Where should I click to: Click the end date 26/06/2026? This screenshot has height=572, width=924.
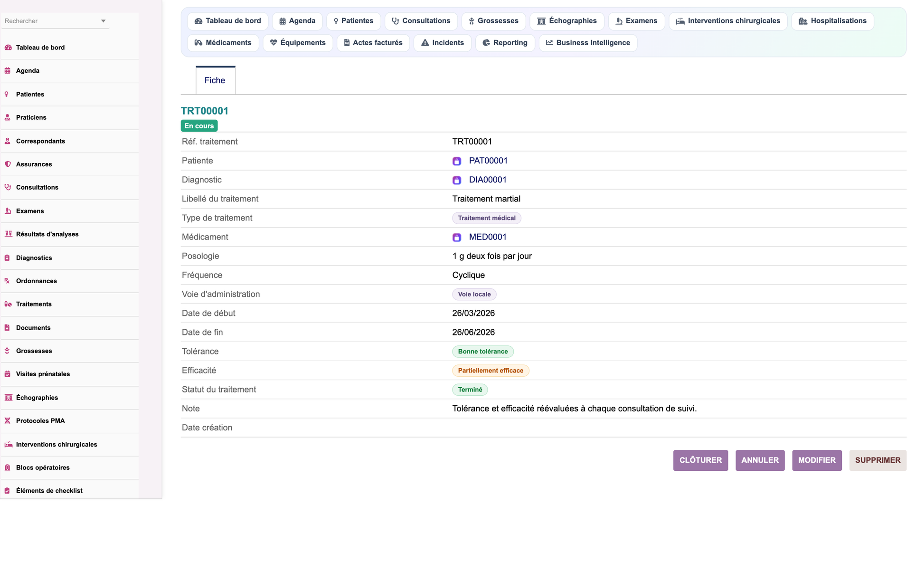coord(473,332)
